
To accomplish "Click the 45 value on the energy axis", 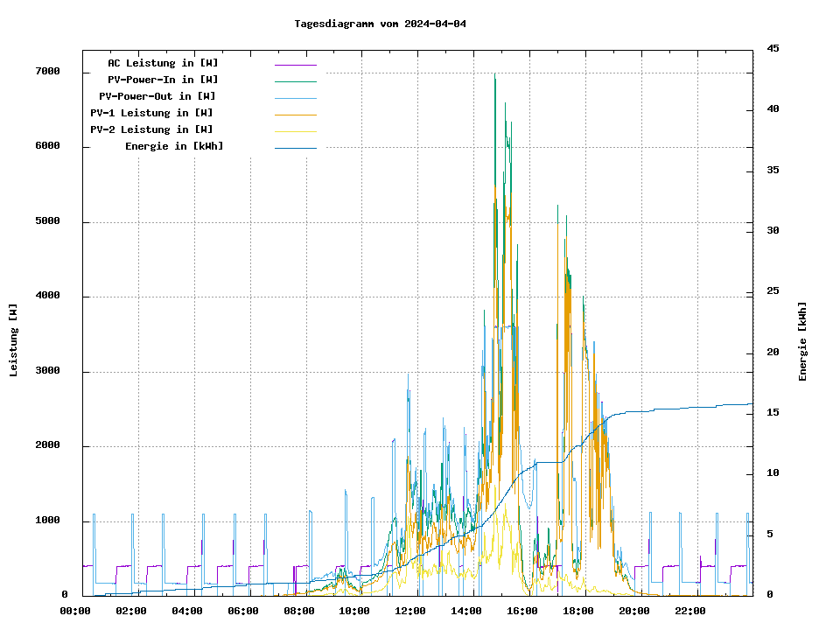I will click(x=773, y=48).
